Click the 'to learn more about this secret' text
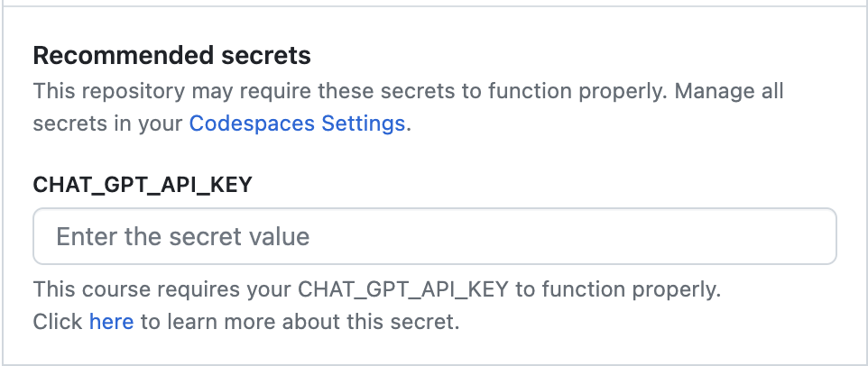This screenshot has height=366, width=868. tap(300, 321)
